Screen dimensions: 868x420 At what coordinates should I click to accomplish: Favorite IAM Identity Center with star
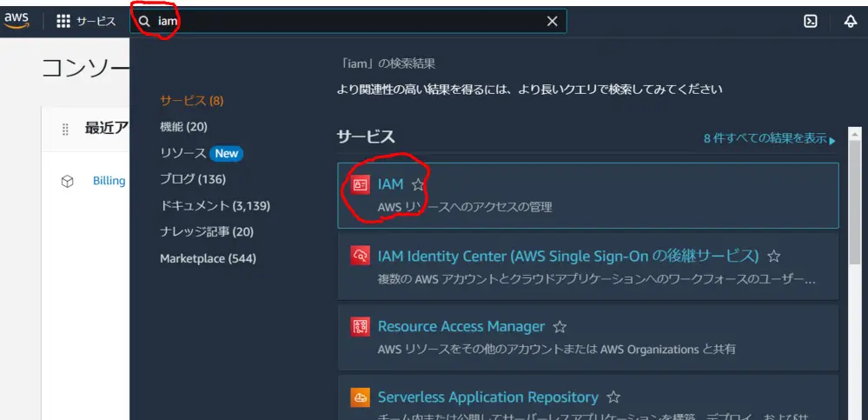click(773, 256)
